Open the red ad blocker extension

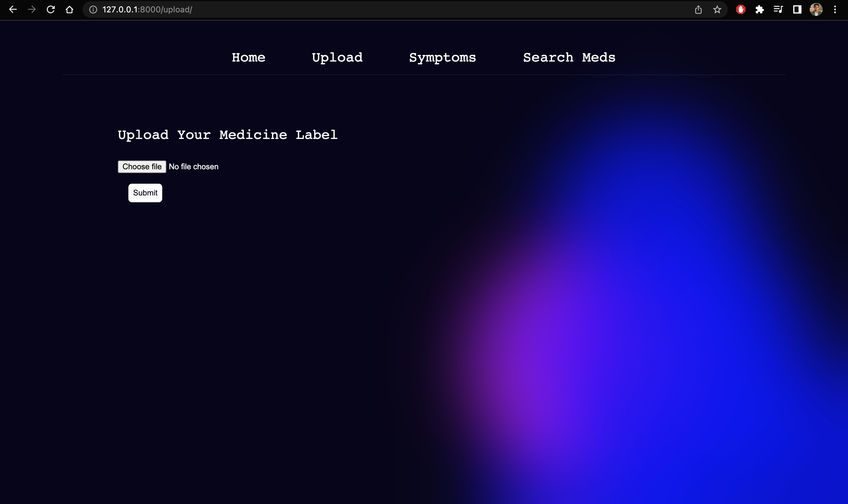click(x=740, y=9)
